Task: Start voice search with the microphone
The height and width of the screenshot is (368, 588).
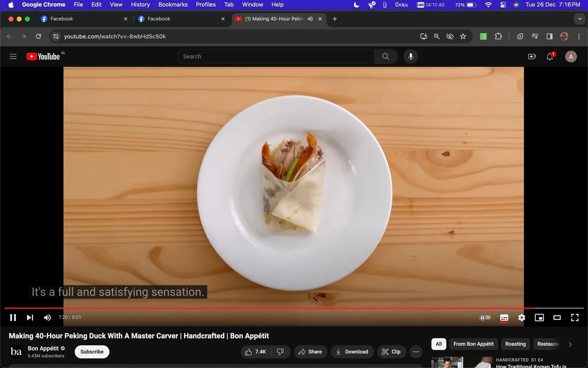Action: click(410, 56)
